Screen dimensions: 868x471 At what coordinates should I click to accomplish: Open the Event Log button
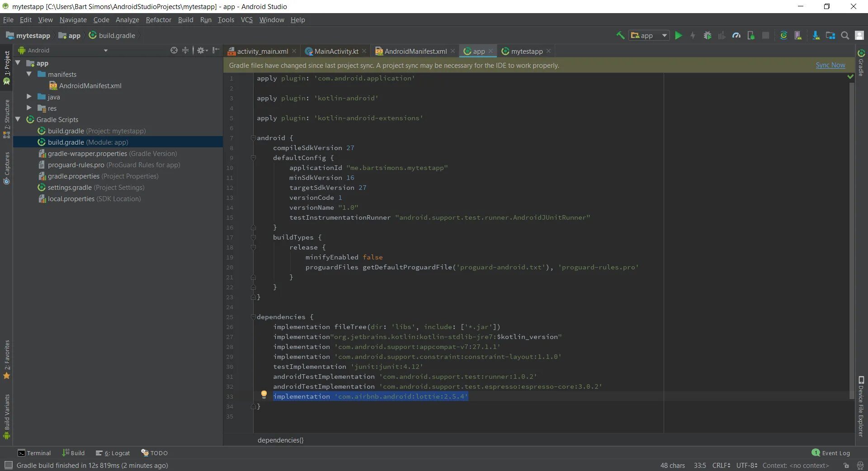click(x=831, y=453)
